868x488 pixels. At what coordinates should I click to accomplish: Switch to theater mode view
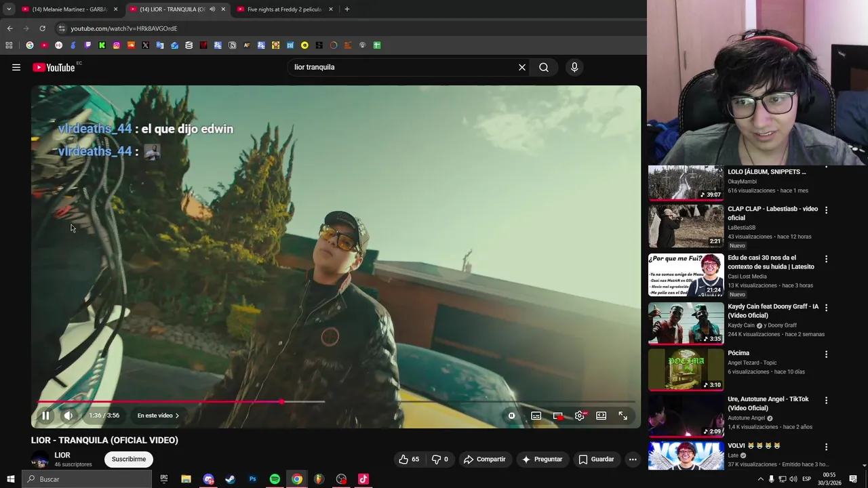pyautogui.click(x=601, y=415)
